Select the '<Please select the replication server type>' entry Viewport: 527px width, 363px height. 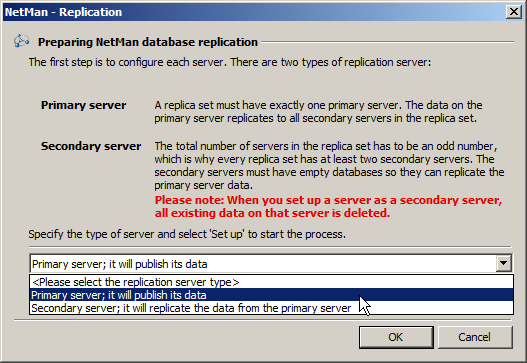[271, 282]
